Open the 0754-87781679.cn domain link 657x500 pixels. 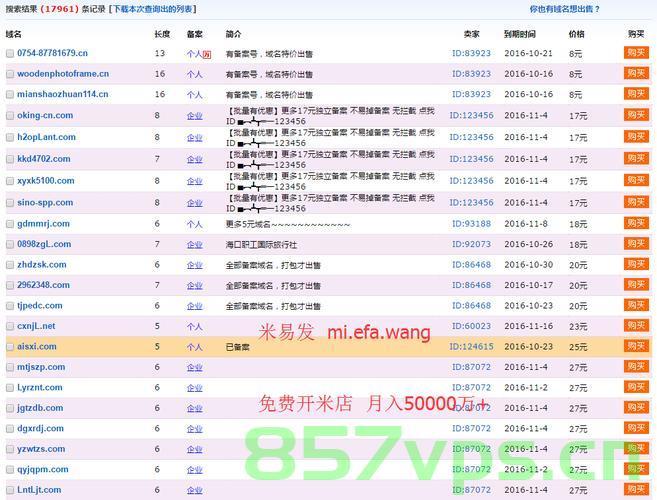[x=52, y=53]
